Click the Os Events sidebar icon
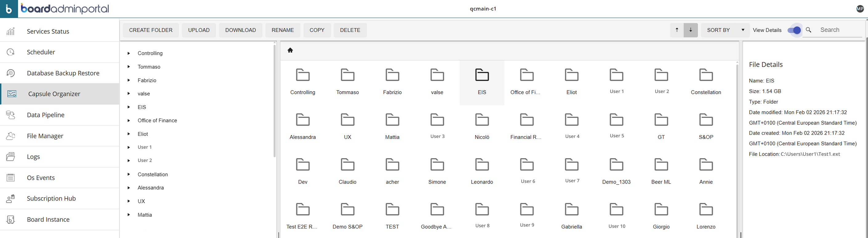Screen dimensions: 868x238 11,178
